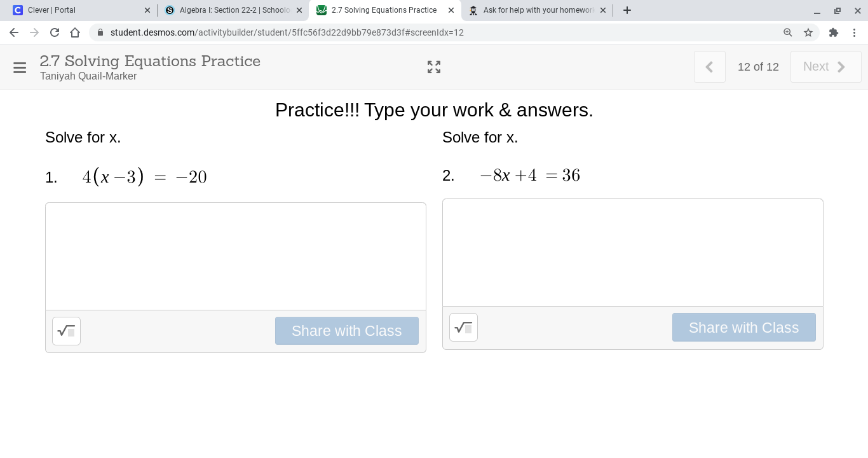Screen dimensions: 868x458
Task: Go to the previous screen arrow
Action: [709, 67]
